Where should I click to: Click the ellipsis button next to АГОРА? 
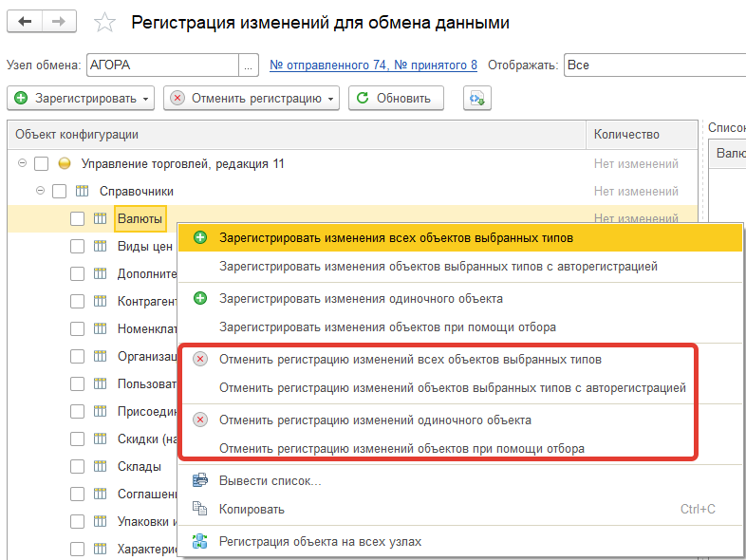point(249,65)
